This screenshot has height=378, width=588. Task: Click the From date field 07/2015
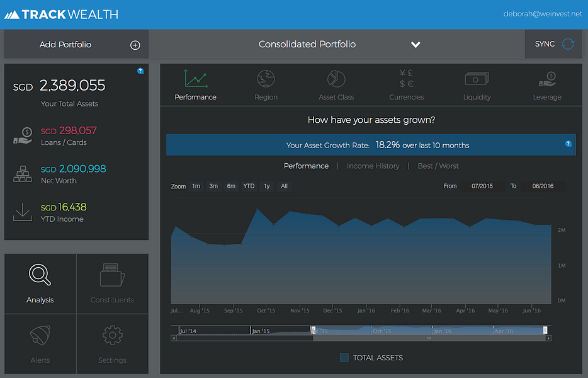point(482,186)
